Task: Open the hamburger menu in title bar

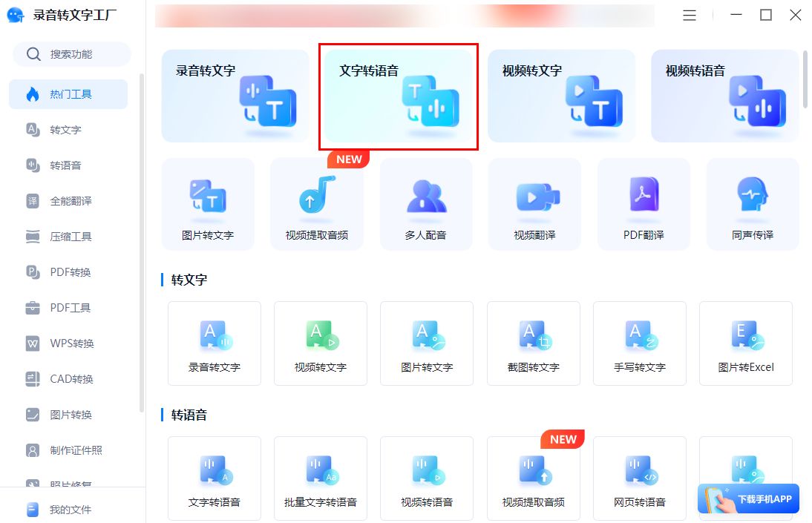Action: pos(690,16)
